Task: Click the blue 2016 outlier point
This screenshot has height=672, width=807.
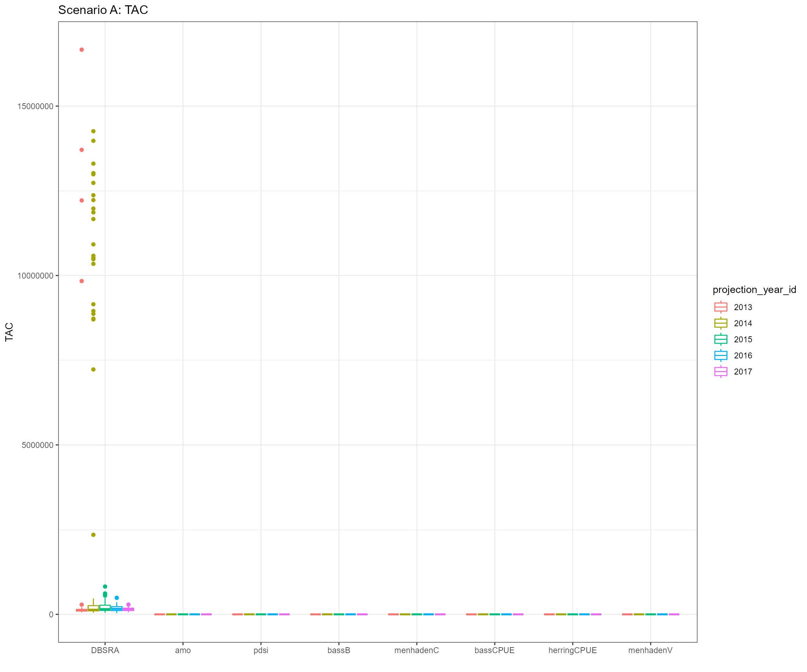Action: 117,598
